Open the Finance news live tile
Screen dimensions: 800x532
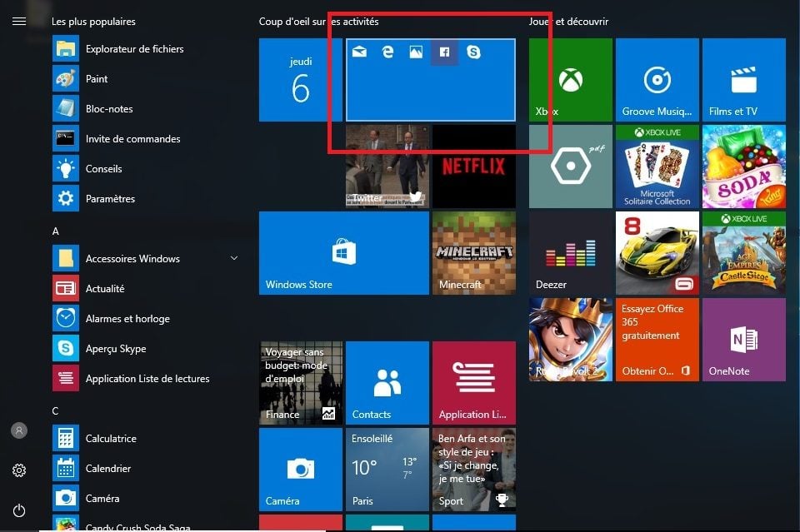(300, 383)
